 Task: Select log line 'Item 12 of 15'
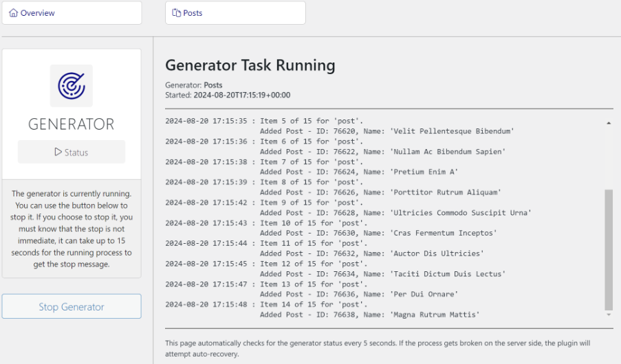tap(267, 264)
